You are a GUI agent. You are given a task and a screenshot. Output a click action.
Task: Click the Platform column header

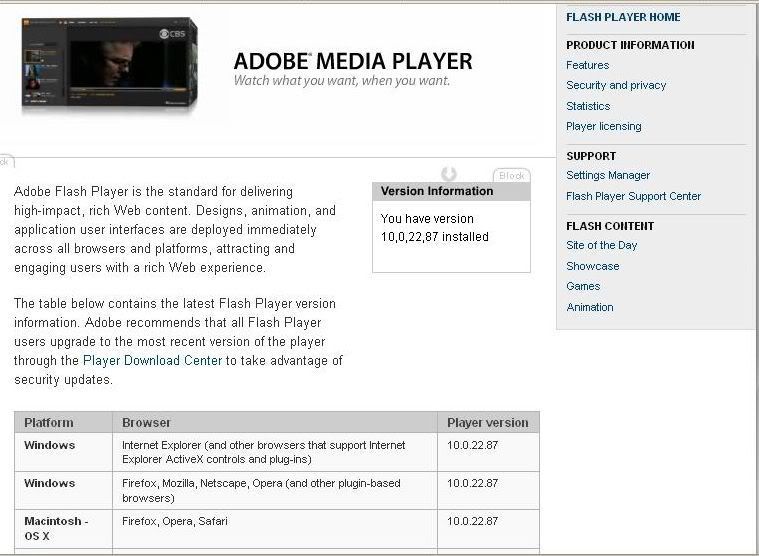pos(49,422)
